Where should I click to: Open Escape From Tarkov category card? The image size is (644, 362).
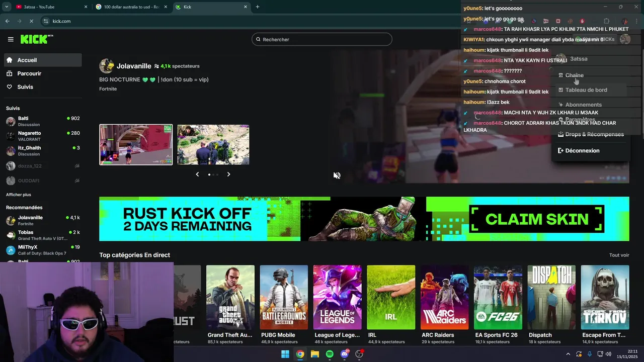pyautogui.click(x=605, y=305)
